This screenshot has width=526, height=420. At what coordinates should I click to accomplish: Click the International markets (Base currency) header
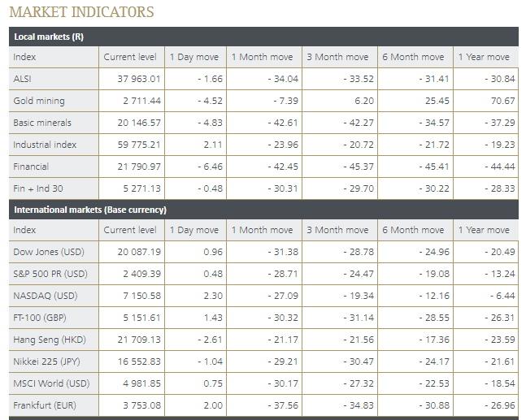click(x=90, y=209)
